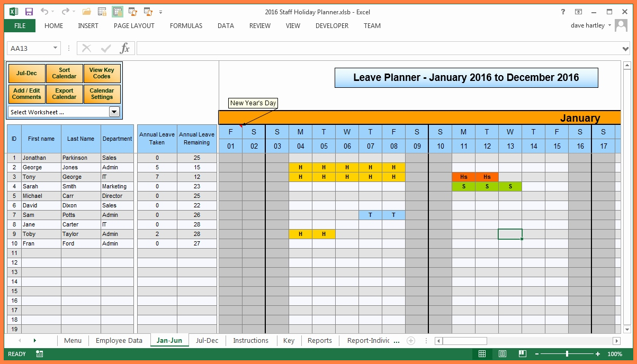Click the macro recording icon in status bar
Image resolution: width=637 pixels, height=364 pixels.
click(x=39, y=354)
